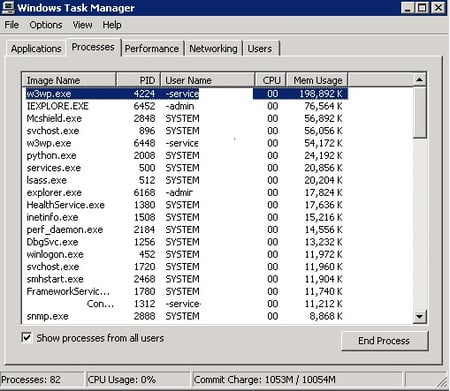This screenshot has height=391, width=450.
Task: Select the snmp.exe process
Action: tap(187, 316)
